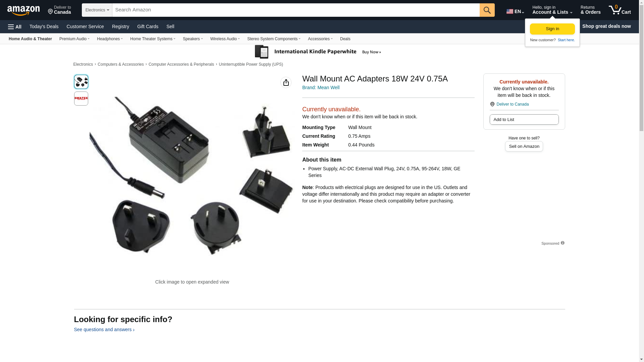Select the Swatee logo thumbnail
The height and width of the screenshot is (362, 644).
(x=81, y=99)
